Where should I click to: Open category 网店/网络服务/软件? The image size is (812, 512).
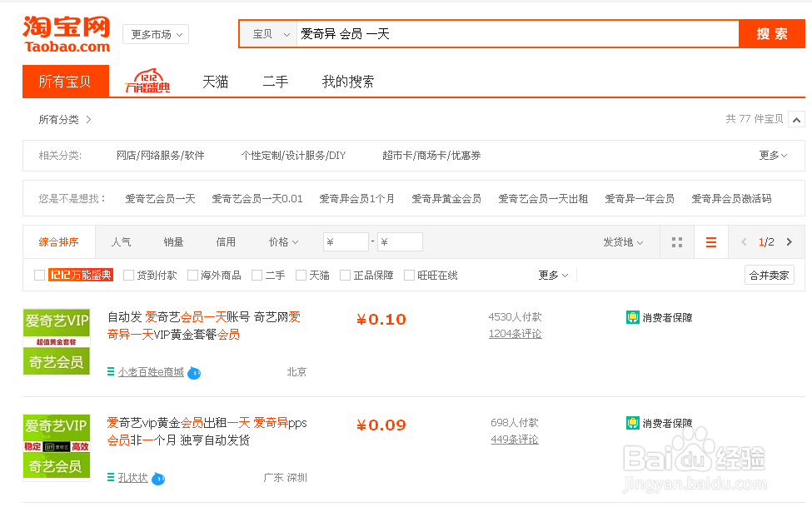pos(161,156)
